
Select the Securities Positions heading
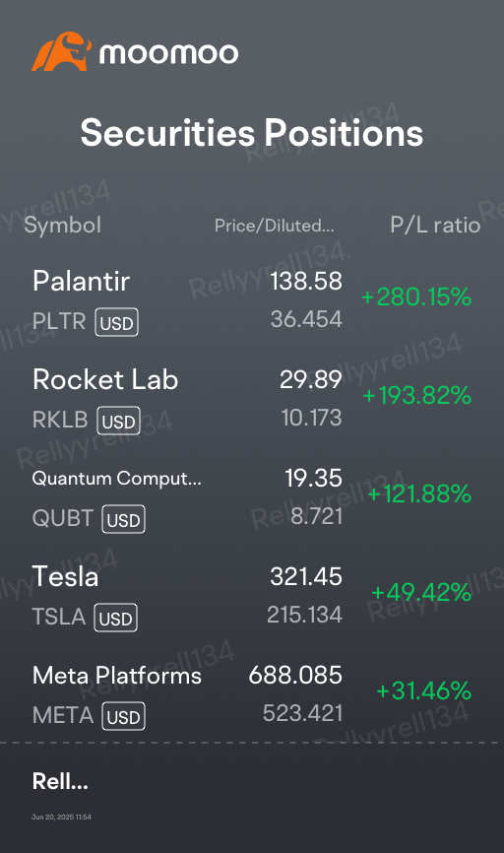252,133
